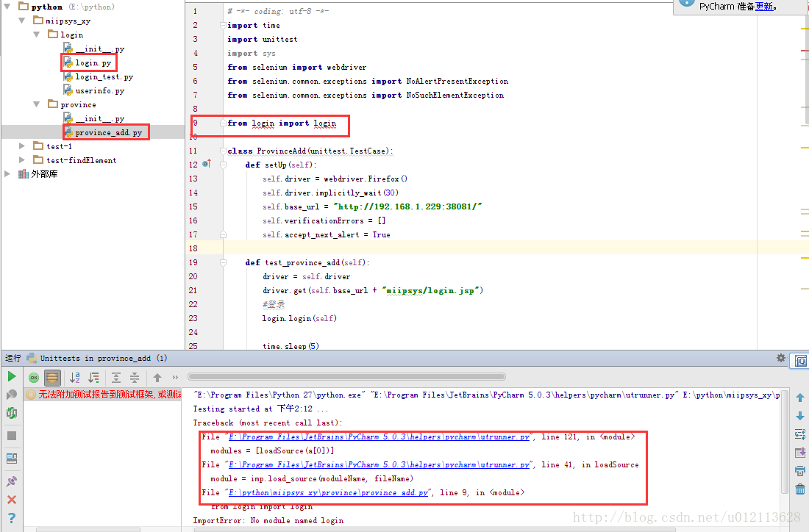Print console output with printer icon

pos(799,471)
